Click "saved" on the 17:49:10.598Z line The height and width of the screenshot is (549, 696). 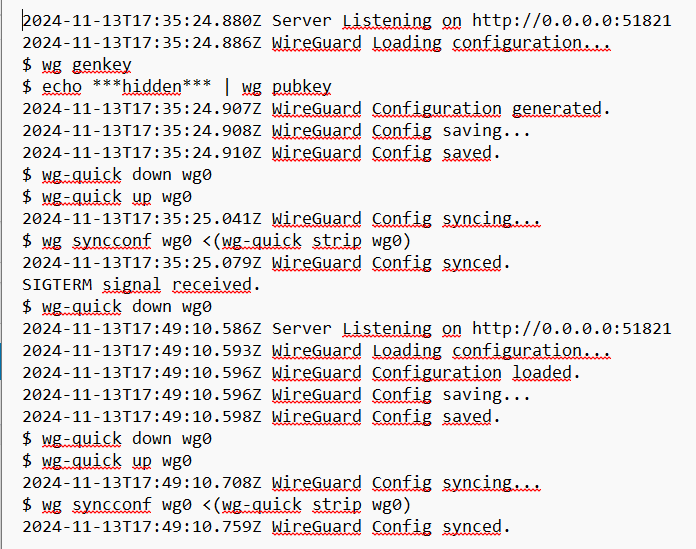(x=467, y=416)
